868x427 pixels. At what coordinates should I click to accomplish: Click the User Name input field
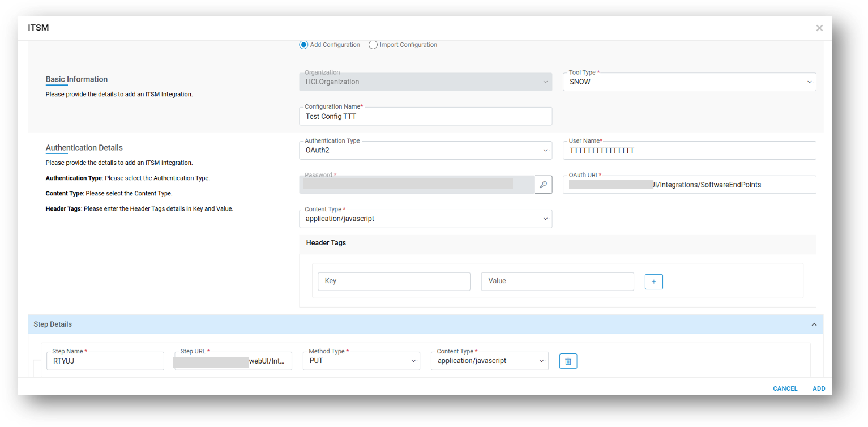(x=689, y=150)
